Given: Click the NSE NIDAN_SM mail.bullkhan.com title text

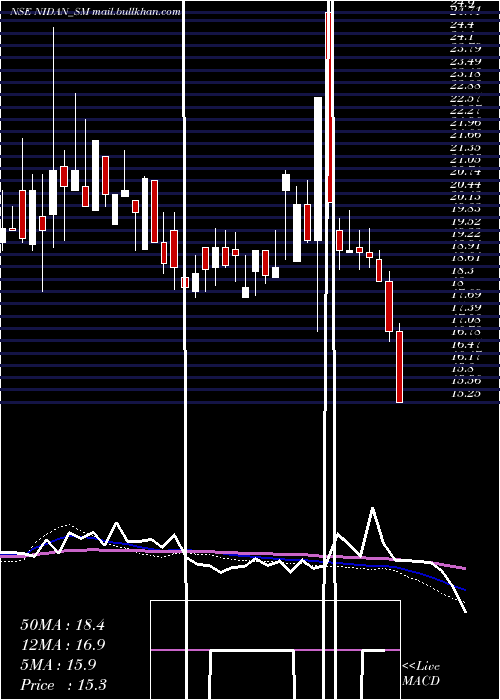Looking at the screenshot, I should pyautogui.click(x=95, y=12).
